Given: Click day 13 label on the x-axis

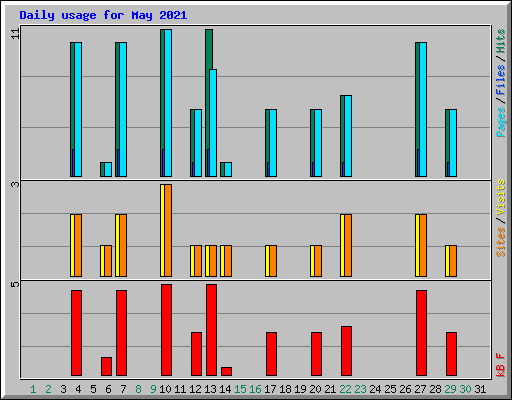Looking at the screenshot, I should point(210,389).
